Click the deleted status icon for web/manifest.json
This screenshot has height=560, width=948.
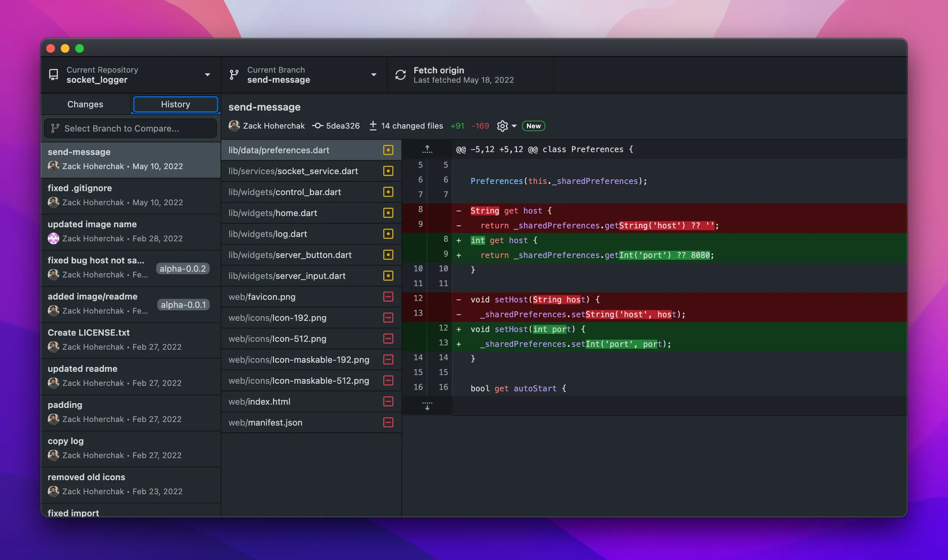tap(388, 422)
